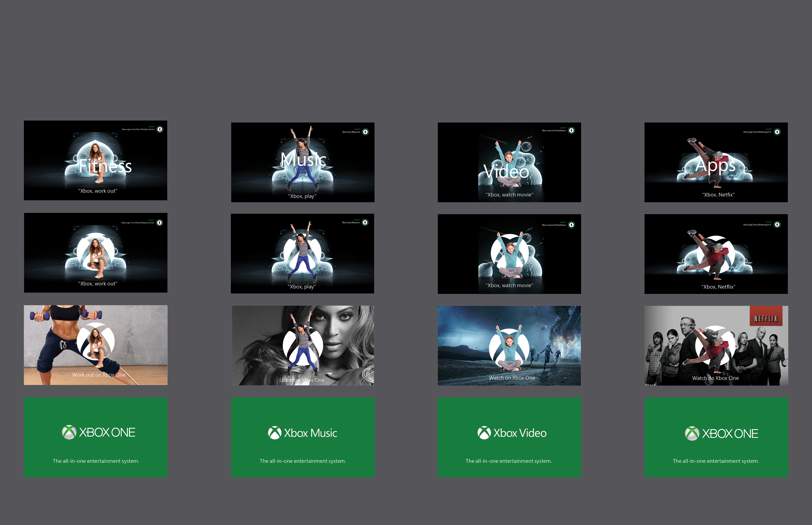Click 'Xbox play Forza Motorsport 5' text in Apps frame

[757, 132]
